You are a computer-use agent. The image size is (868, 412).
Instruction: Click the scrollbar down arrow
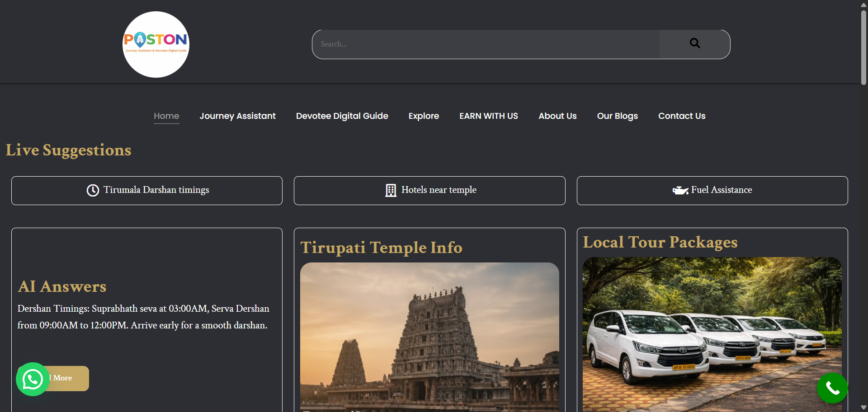863,407
